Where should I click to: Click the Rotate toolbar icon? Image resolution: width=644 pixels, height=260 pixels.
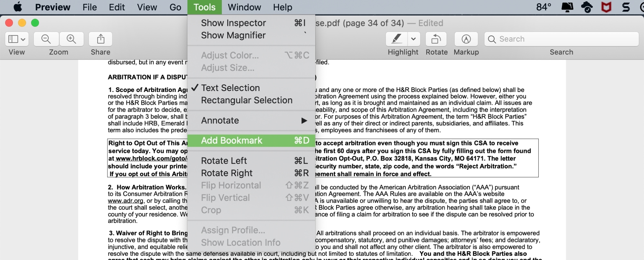tap(436, 39)
